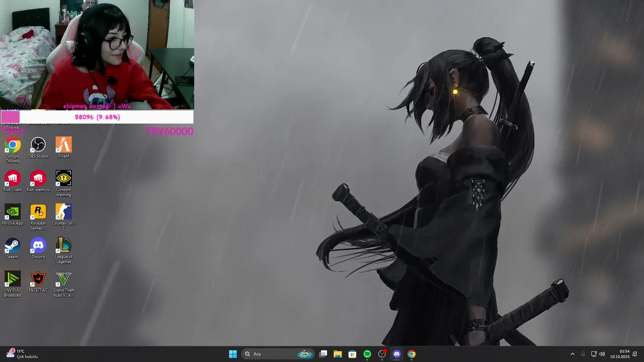Open the Windows Start menu
The height and width of the screenshot is (362, 644).
[x=233, y=354]
